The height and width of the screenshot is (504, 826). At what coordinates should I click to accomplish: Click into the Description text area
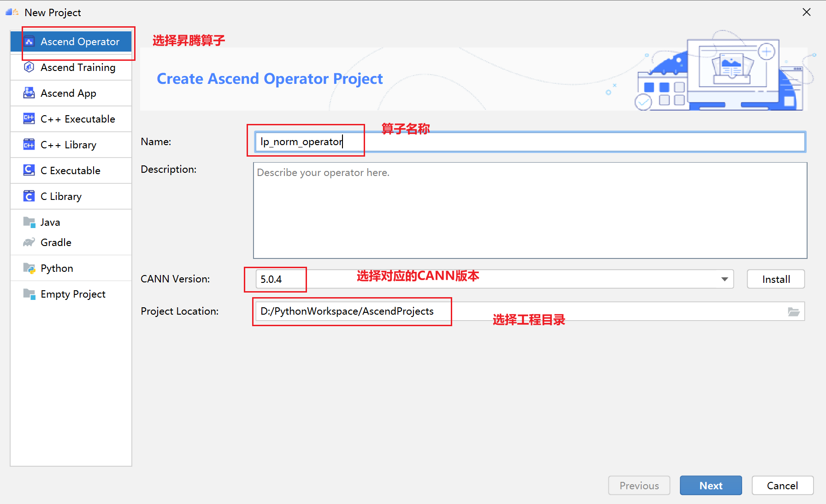530,211
